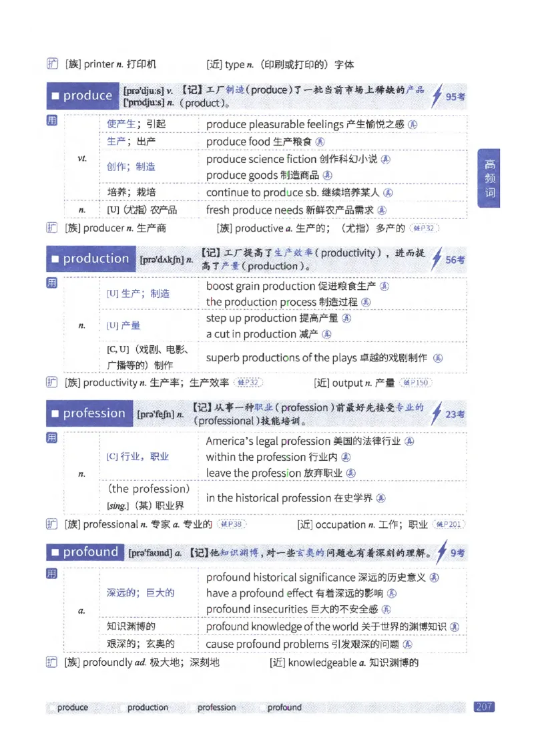Select produce in the bottom word index
534x756 pixels.
tap(71, 707)
